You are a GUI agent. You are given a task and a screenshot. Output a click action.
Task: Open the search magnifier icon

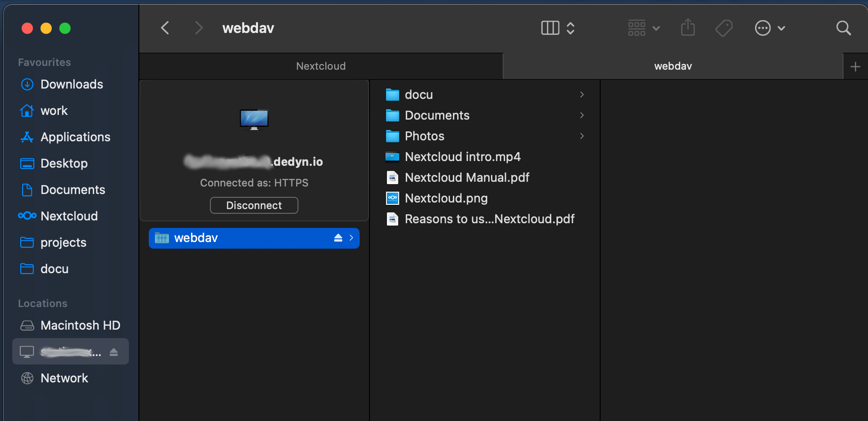pyautogui.click(x=844, y=28)
